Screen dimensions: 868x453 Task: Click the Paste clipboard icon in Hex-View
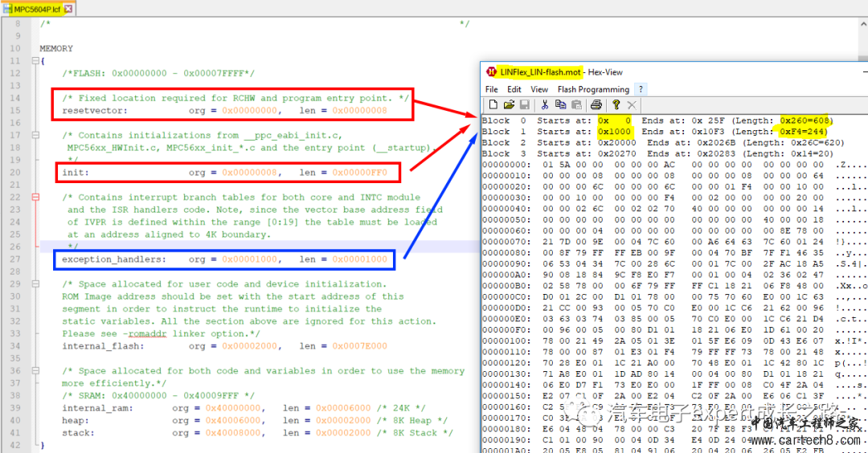tap(576, 104)
